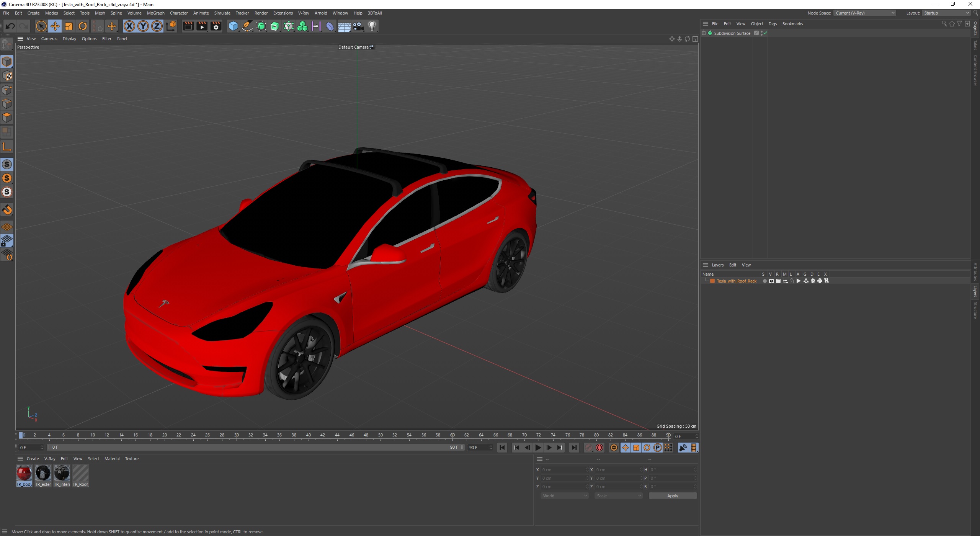Add Camera object icon
980x536 pixels.
coord(358,26)
